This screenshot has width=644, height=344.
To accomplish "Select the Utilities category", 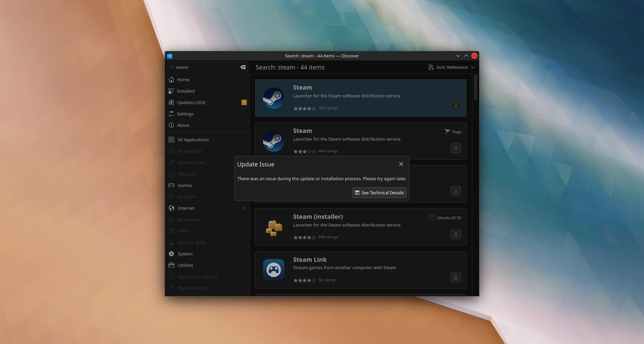I will click(x=207, y=265).
